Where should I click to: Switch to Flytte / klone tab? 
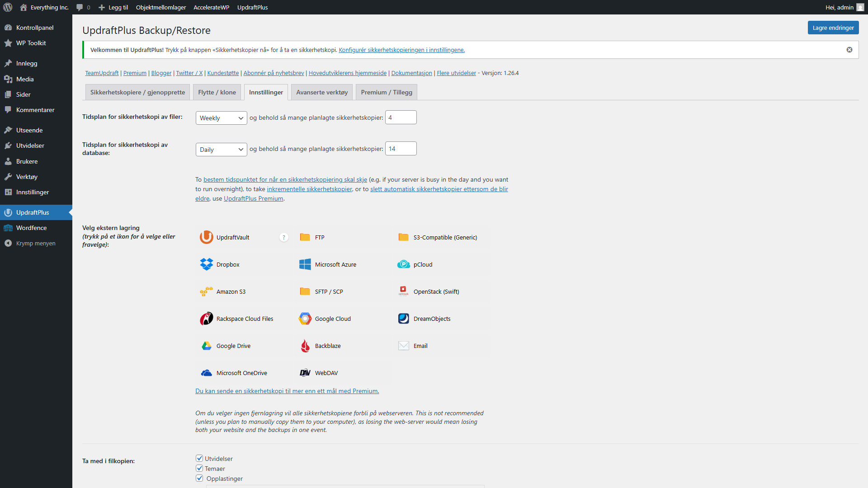(217, 92)
